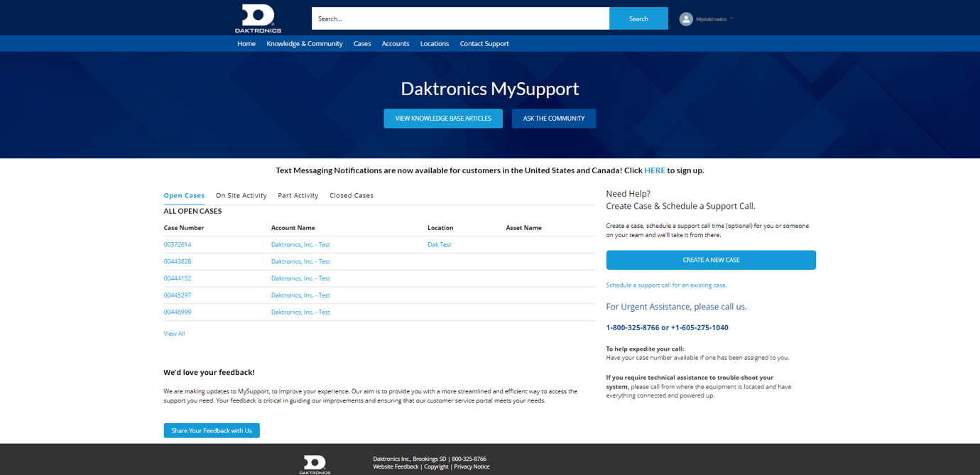
Task: Click the ASK THE COMMUNITY button
Action: (553, 118)
